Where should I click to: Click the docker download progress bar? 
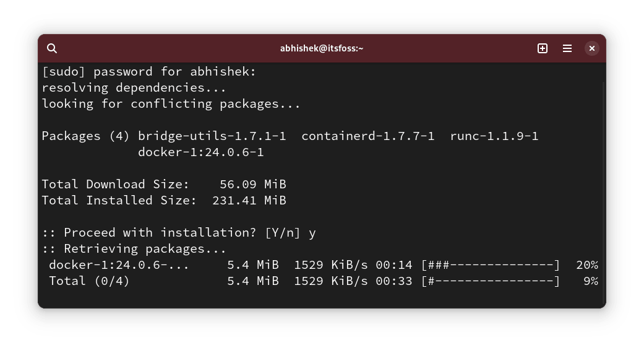(491, 265)
